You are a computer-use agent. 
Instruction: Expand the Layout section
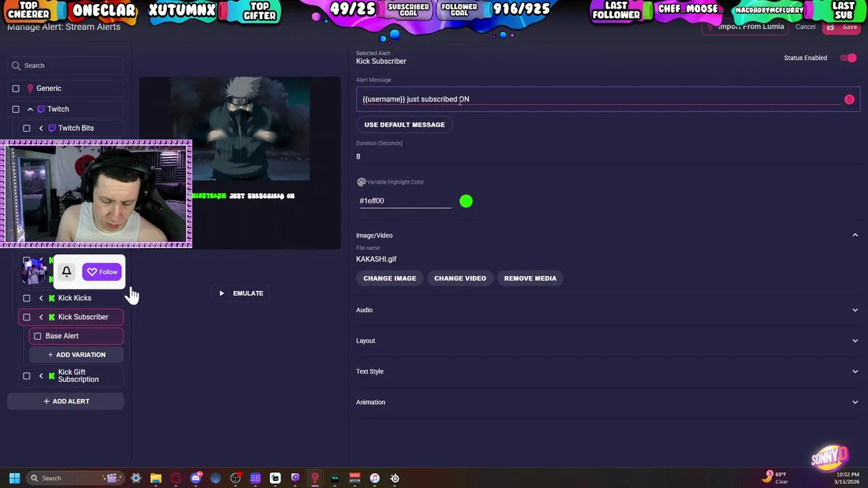pos(608,341)
